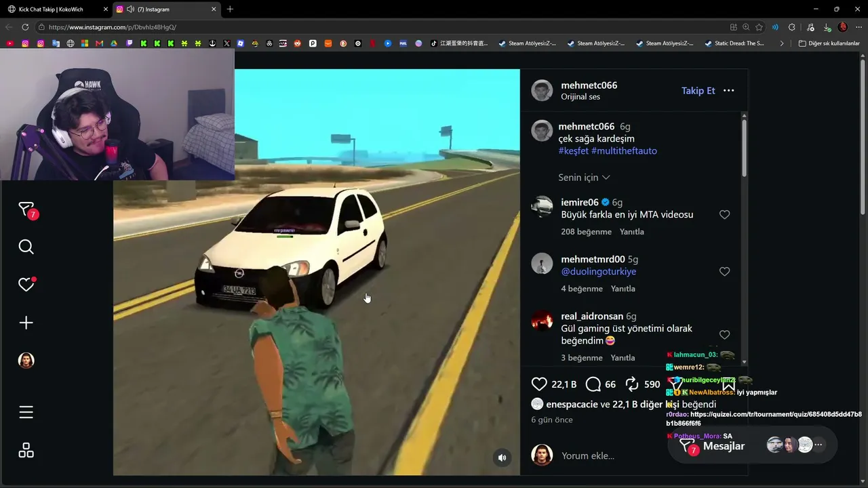Open the Meta apps grid icon in sidebar
868x488 pixels.
point(26,451)
